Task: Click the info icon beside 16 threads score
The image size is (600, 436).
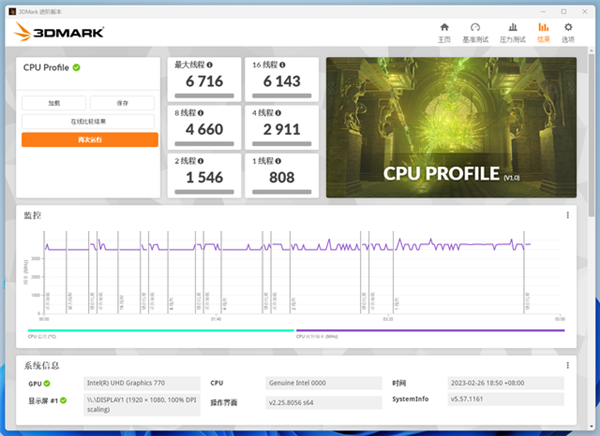Action: [x=282, y=65]
